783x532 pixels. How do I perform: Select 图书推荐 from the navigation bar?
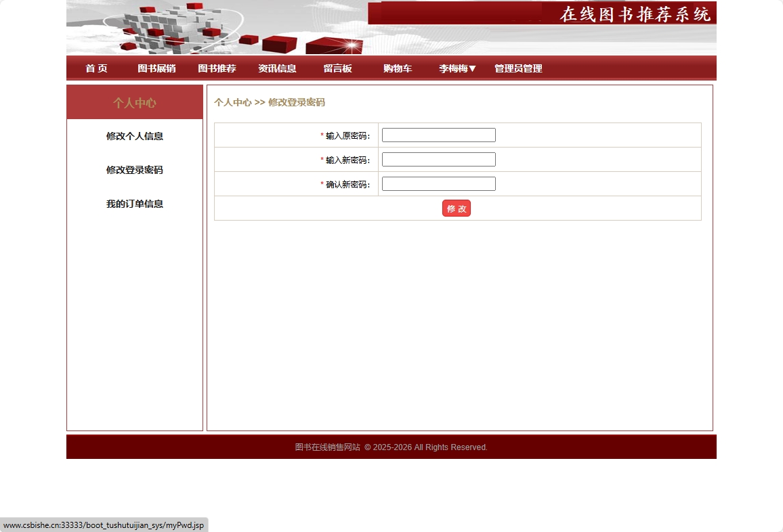[x=217, y=68]
